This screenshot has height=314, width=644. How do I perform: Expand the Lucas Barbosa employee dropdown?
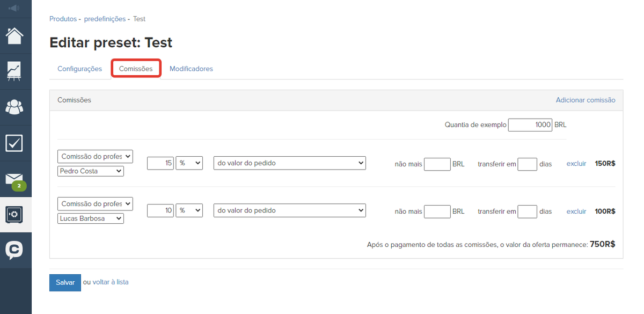91,218
